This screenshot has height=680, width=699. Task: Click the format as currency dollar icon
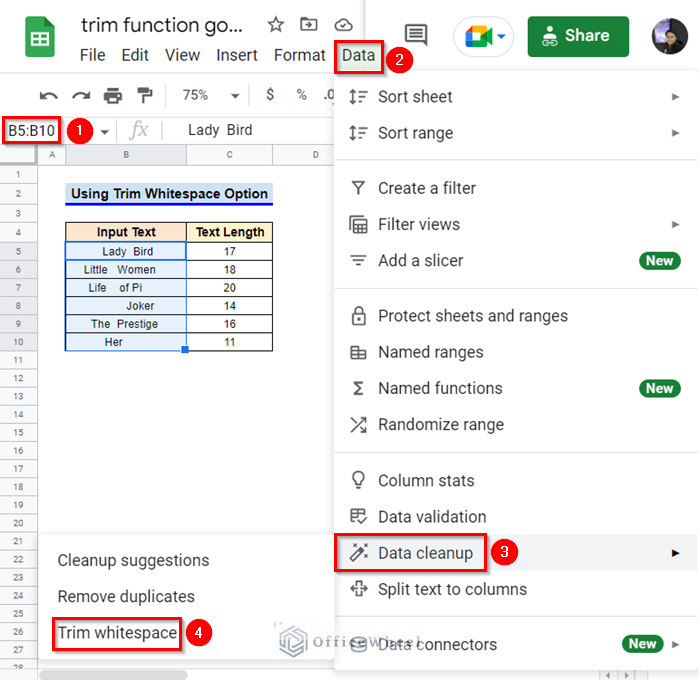tap(269, 95)
